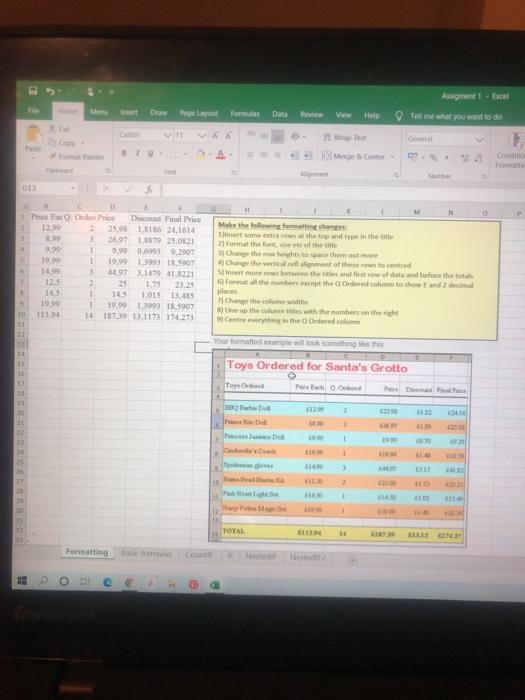Open the text Orientation tool
The width and height of the screenshot is (525, 700).
pos(297,136)
